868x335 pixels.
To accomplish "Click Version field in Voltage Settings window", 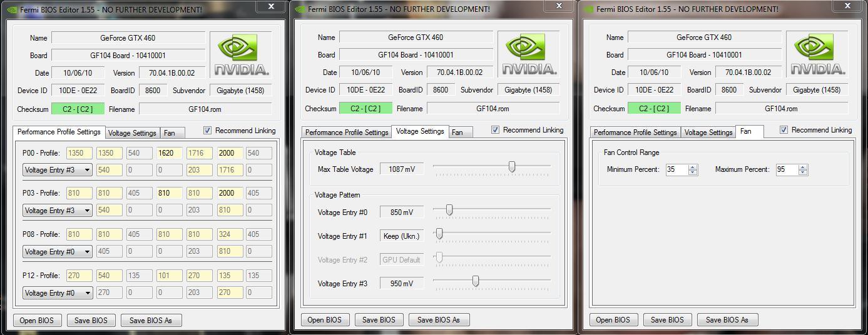I will tap(460, 72).
